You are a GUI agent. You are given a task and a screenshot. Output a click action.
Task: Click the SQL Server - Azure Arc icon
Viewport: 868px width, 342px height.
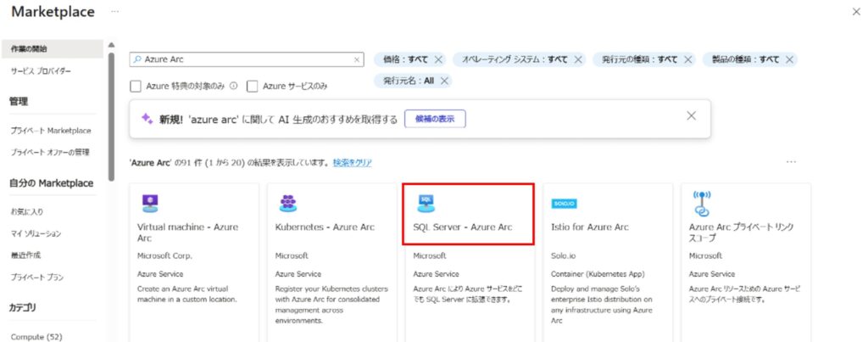click(x=426, y=204)
